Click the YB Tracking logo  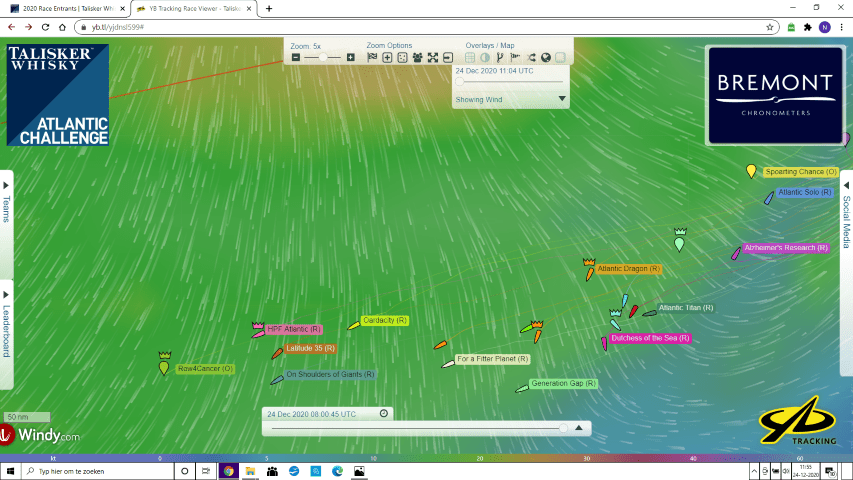pos(798,421)
